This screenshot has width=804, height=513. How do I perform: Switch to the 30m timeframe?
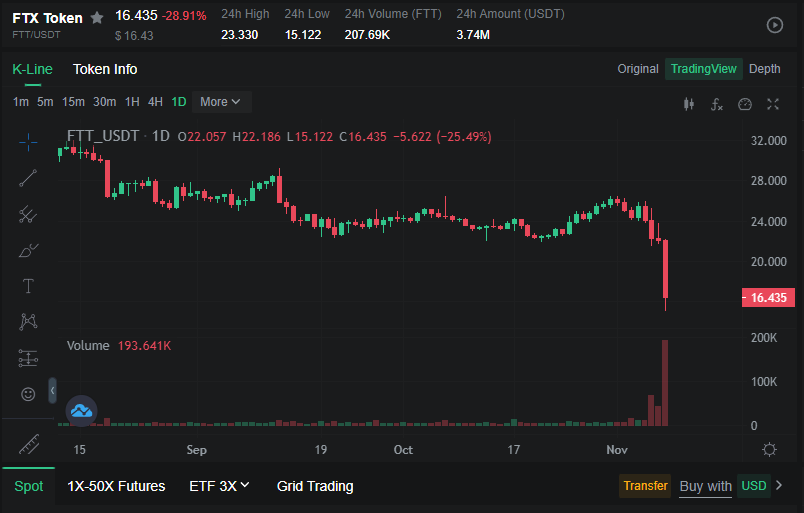(105, 102)
